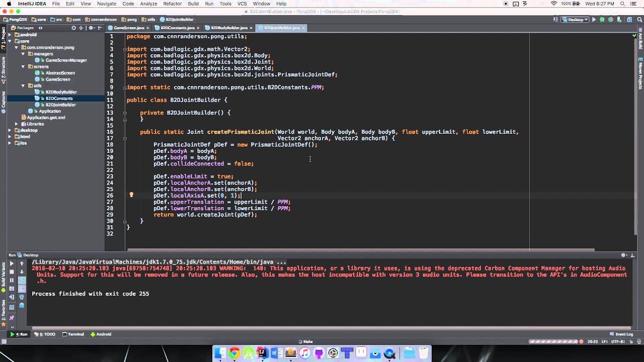The image size is (644, 362).
Task: Click the memory indicator bar in status bar
Action: point(553,341)
